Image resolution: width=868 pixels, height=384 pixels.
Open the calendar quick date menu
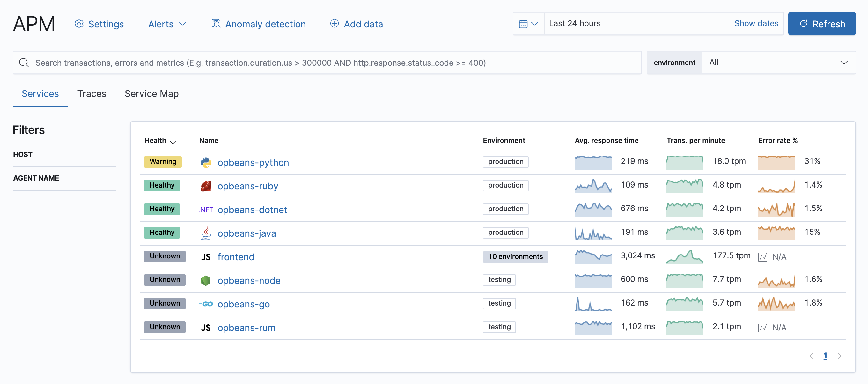[x=528, y=24]
